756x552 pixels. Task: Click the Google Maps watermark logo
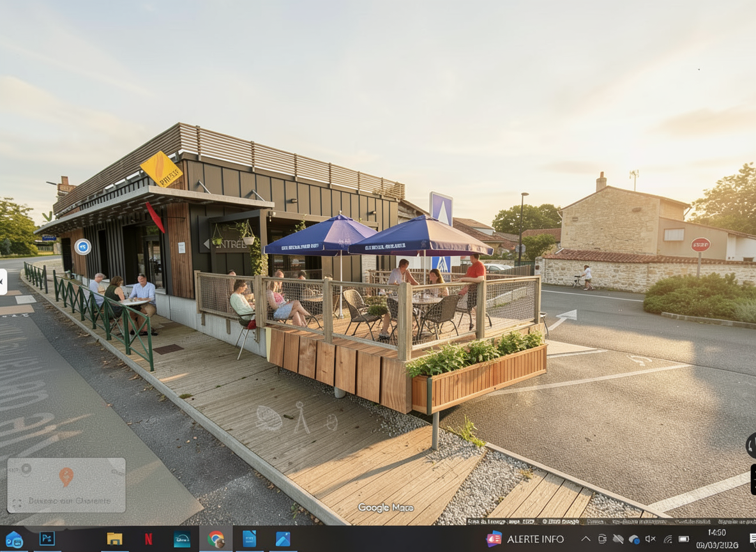coord(385,507)
